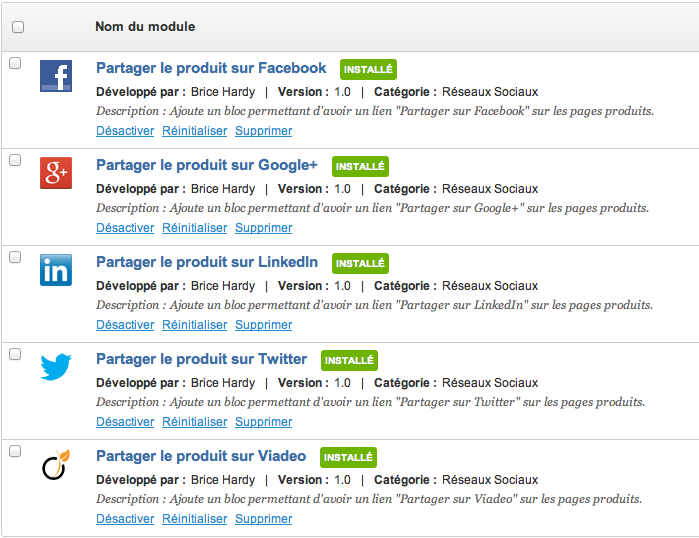Check the Facebook module checkbox
Viewport: 699px width, 538px height.
15,63
